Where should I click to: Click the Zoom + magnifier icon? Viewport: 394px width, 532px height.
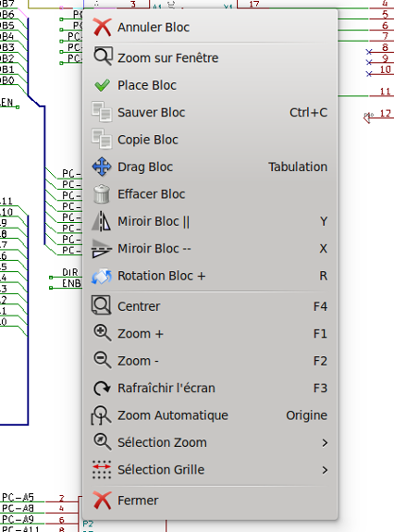click(x=102, y=333)
